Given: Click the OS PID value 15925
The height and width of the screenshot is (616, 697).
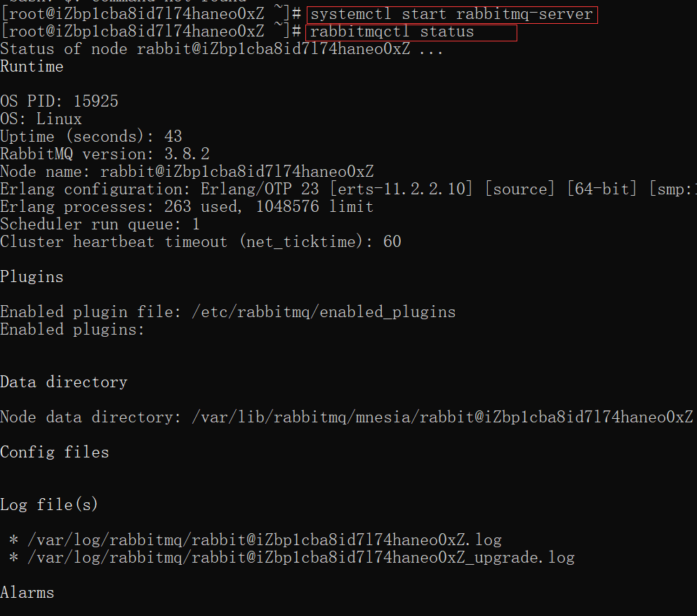Looking at the screenshot, I should click(x=96, y=101).
